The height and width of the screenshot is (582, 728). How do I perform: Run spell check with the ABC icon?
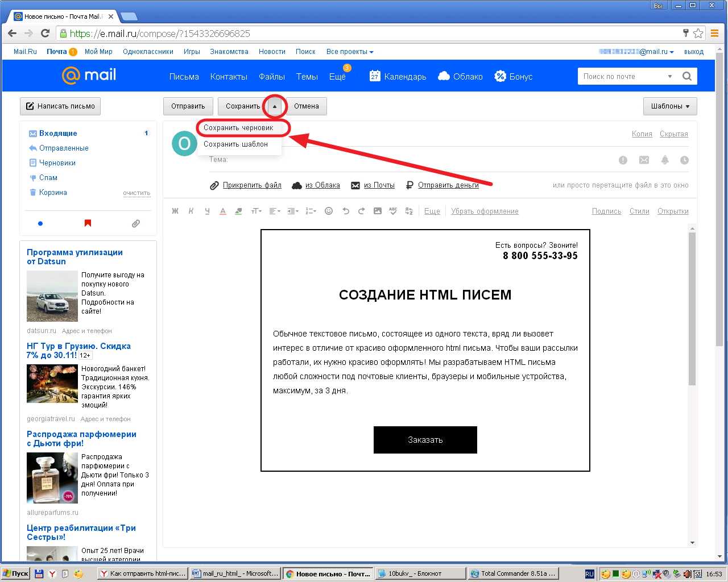click(x=393, y=211)
